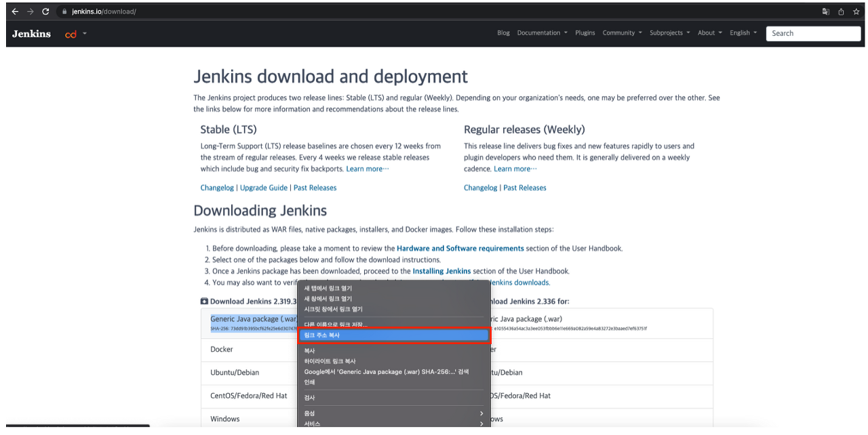
Task: Click the Search input field
Action: [x=813, y=33]
